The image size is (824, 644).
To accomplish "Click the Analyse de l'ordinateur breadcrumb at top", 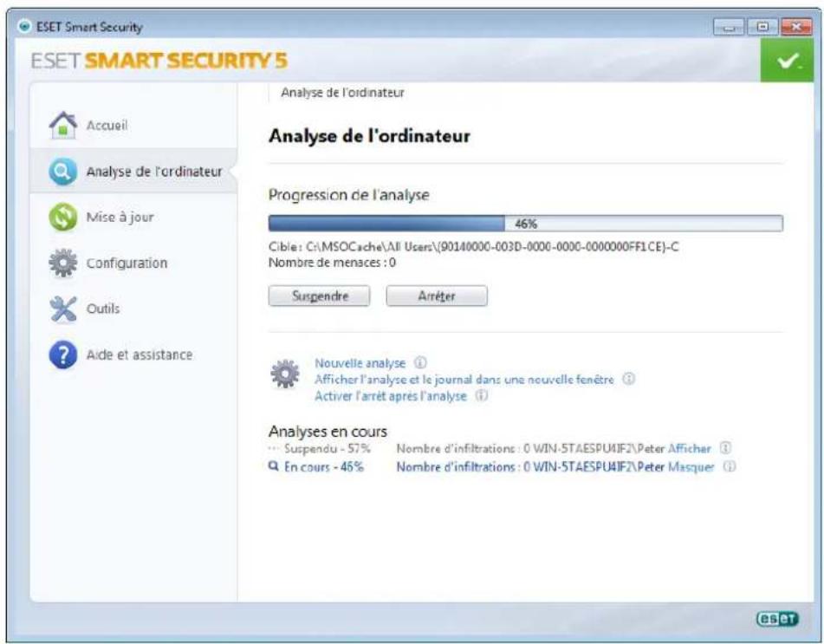I will [342, 93].
